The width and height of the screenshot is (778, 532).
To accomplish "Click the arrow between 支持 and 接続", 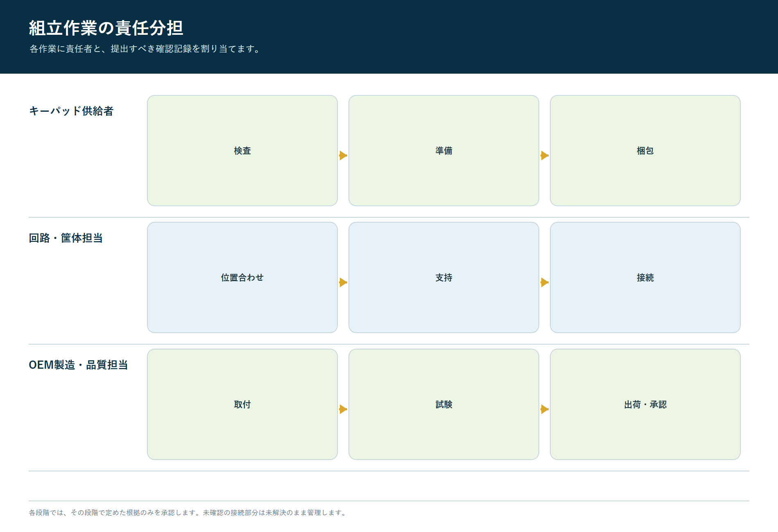I will [x=545, y=282].
